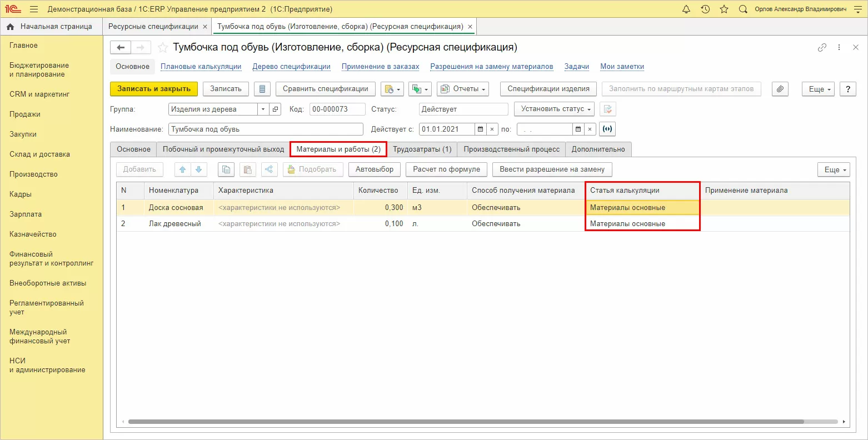Move selected row down with the arrow
This screenshot has height=440, width=868.
click(x=198, y=169)
